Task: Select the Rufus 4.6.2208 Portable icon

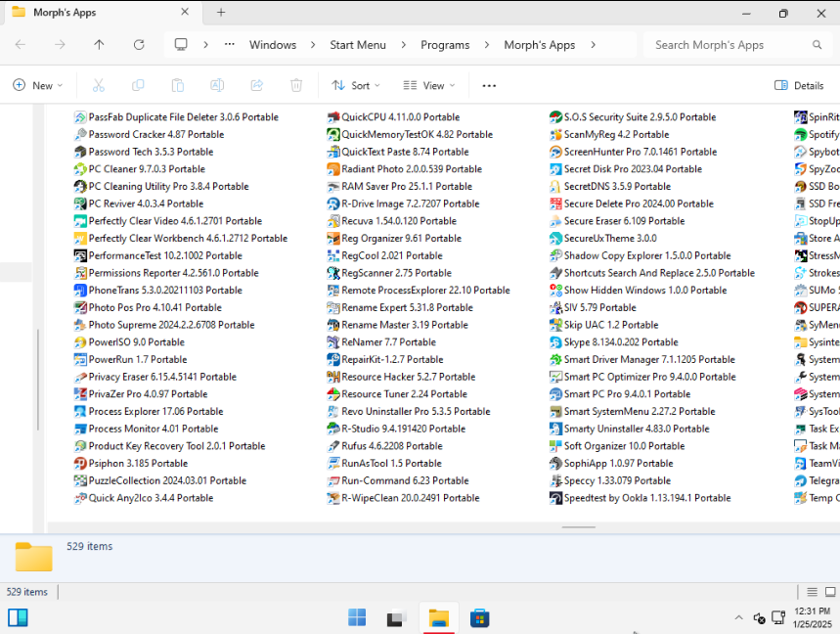Action: point(333,446)
